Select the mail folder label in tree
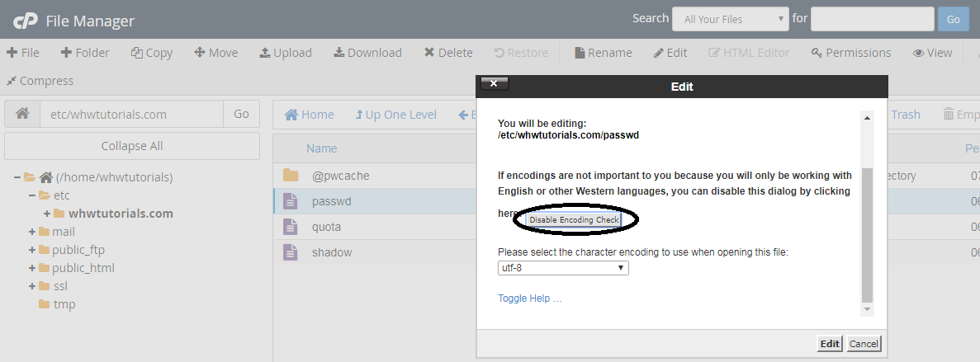980x362 pixels. point(63,232)
